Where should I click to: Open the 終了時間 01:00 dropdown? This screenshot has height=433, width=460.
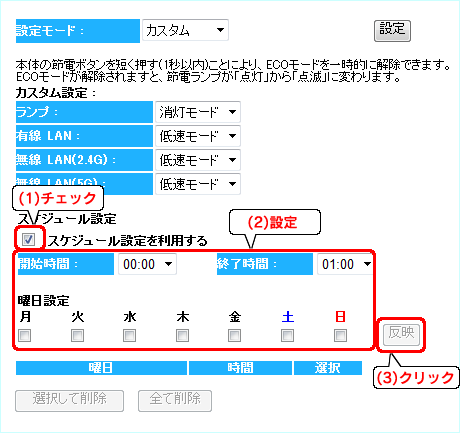click(x=345, y=264)
